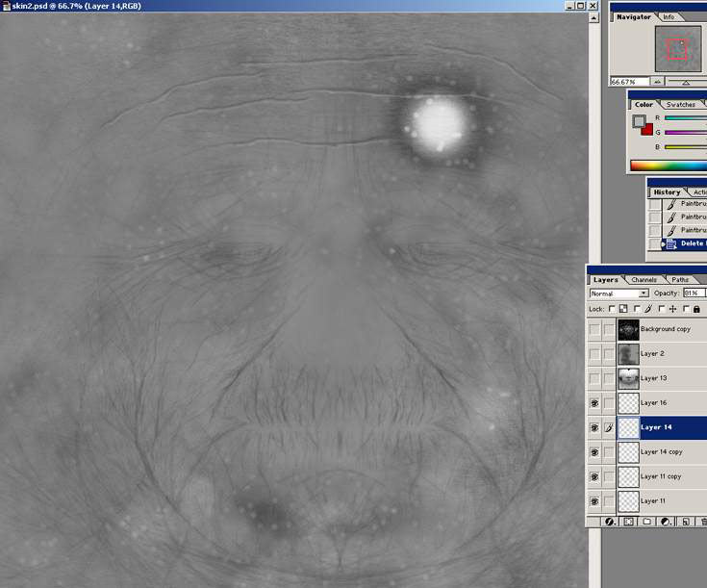
Task: Click the layer style button in Layers footer
Action: tap(609, 521)
